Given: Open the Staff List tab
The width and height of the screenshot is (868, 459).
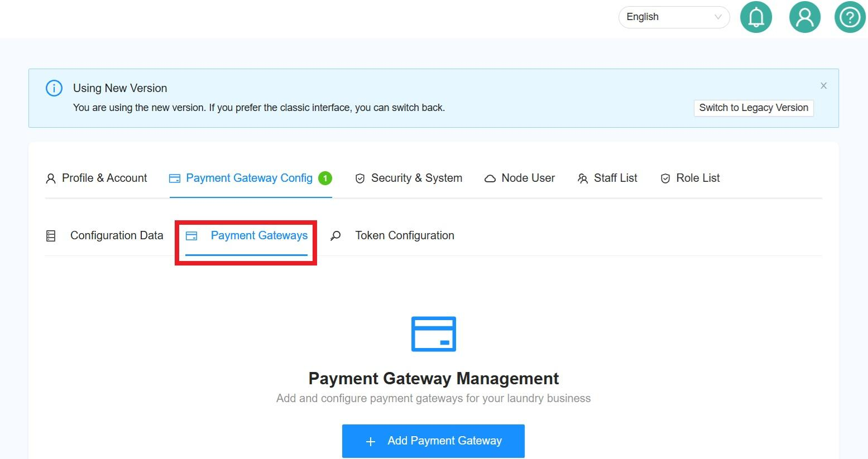Looking at the screenshot, I should (x=607, y=178).
